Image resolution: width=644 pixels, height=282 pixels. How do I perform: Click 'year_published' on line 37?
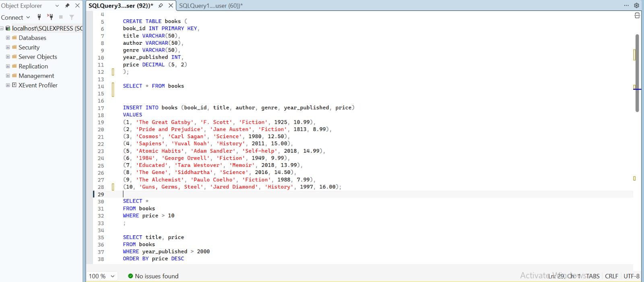(165, 251)
